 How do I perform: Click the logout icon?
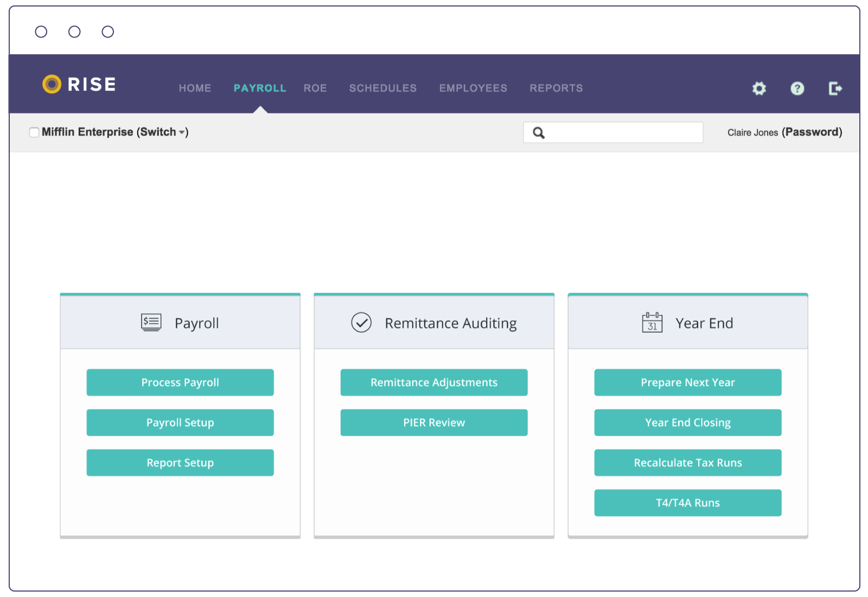click(835, 88)
